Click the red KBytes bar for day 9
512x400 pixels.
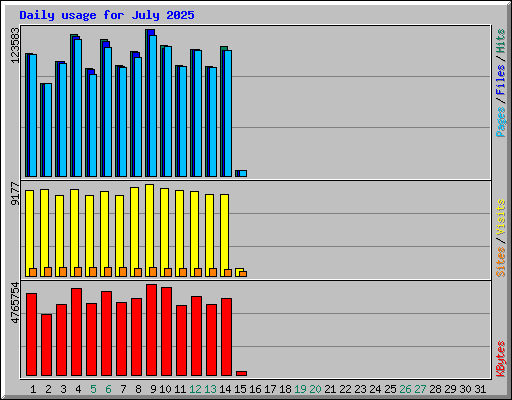coord(151,330)
